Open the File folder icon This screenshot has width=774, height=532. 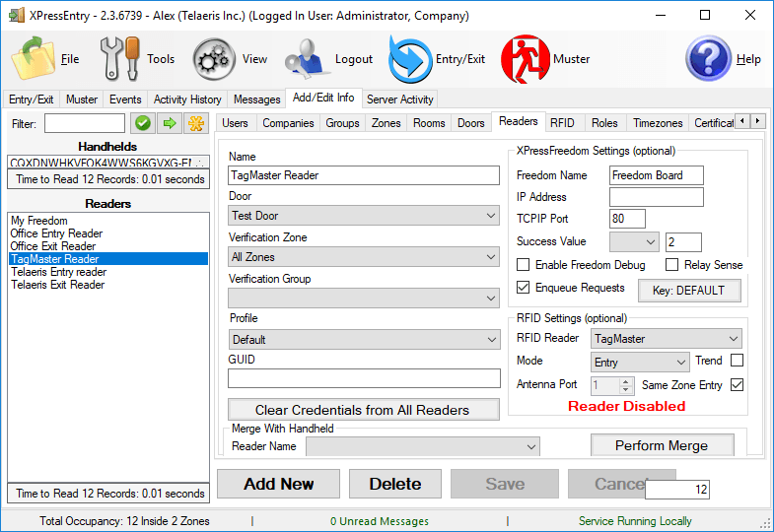coord(33,58)
